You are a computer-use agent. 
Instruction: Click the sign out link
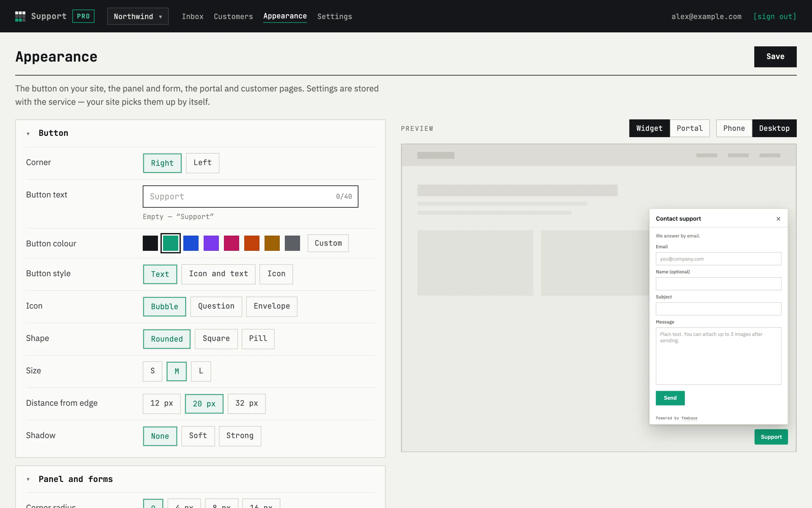tap(775, 17)
